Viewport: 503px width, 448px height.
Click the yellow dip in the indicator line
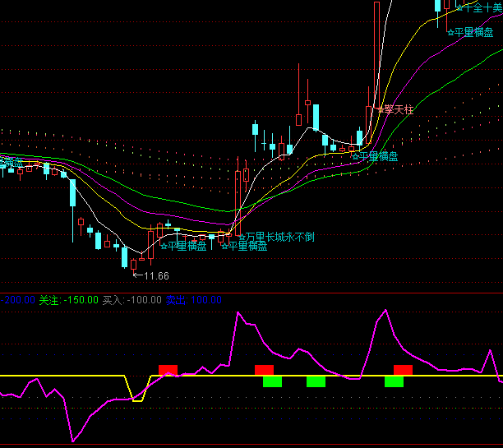(136, 399)
